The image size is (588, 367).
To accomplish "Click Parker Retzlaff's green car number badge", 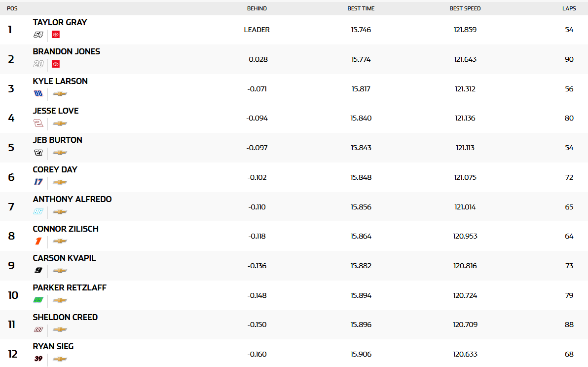I will tap(38, 300).
